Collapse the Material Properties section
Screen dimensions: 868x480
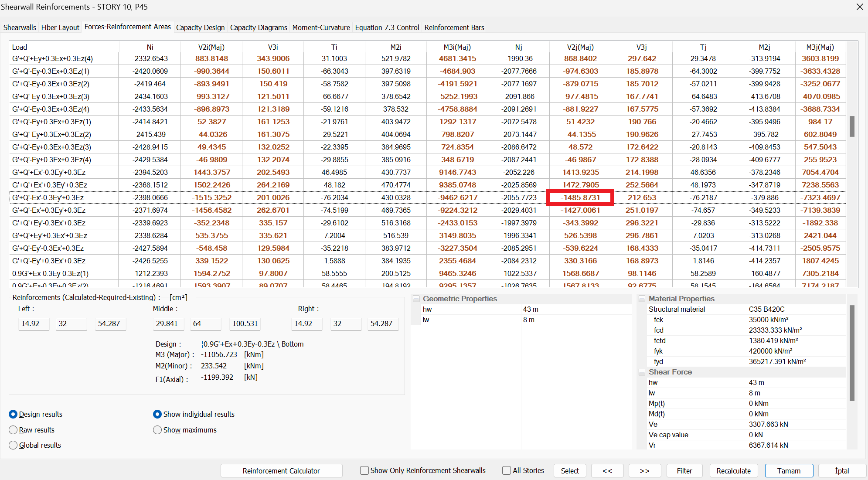pyautogui.click(x=642, y=299)
